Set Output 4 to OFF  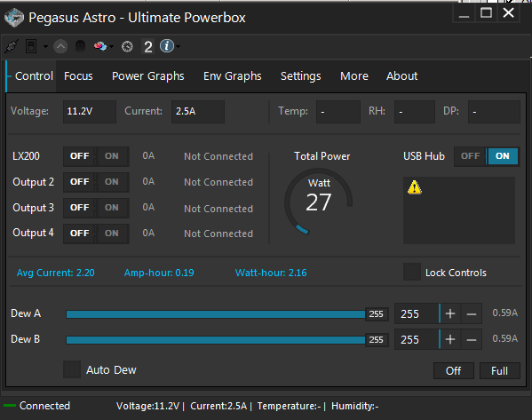pos(79,234)
